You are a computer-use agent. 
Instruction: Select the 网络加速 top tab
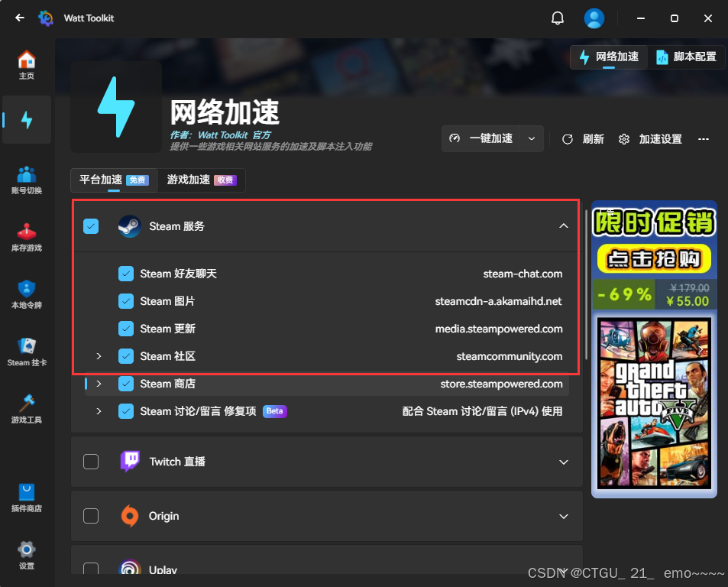click(609, 57)
